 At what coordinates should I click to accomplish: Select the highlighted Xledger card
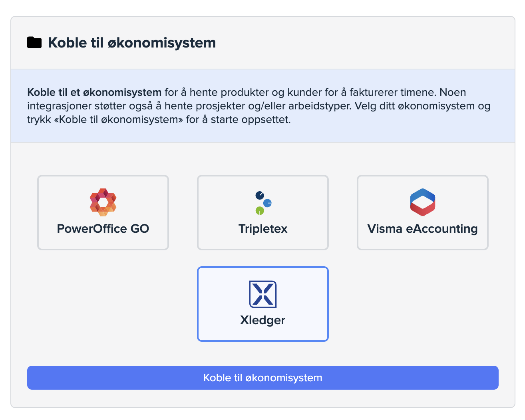point(263,304)
